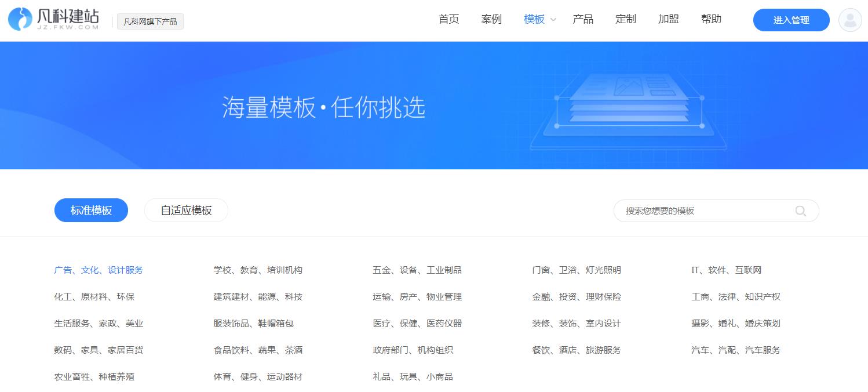Select category 工商、法律、知识产权

[736, 297]
